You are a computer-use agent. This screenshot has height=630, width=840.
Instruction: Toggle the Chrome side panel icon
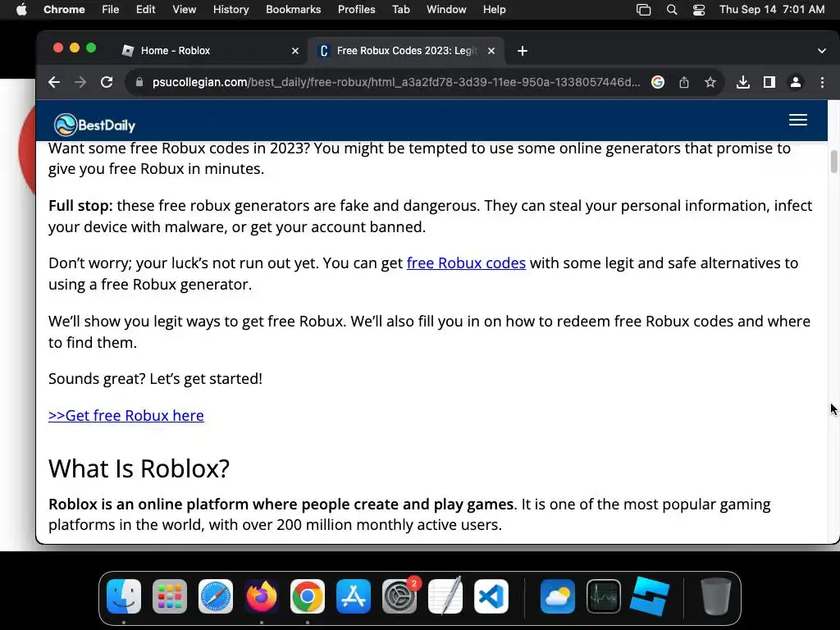pos(769,83)
